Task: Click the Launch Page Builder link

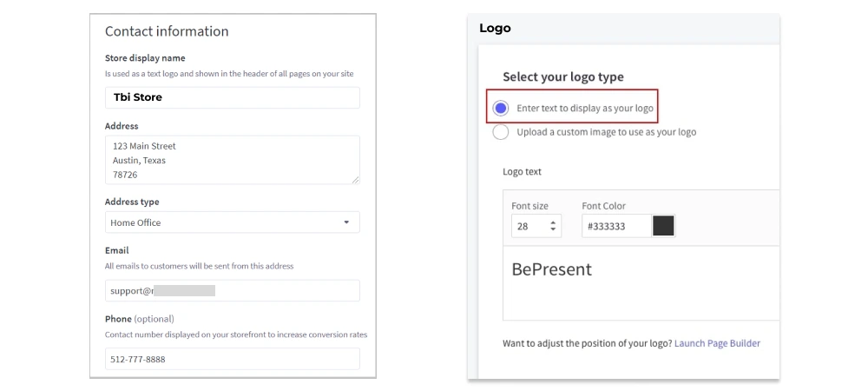Action: pos(717,343)
